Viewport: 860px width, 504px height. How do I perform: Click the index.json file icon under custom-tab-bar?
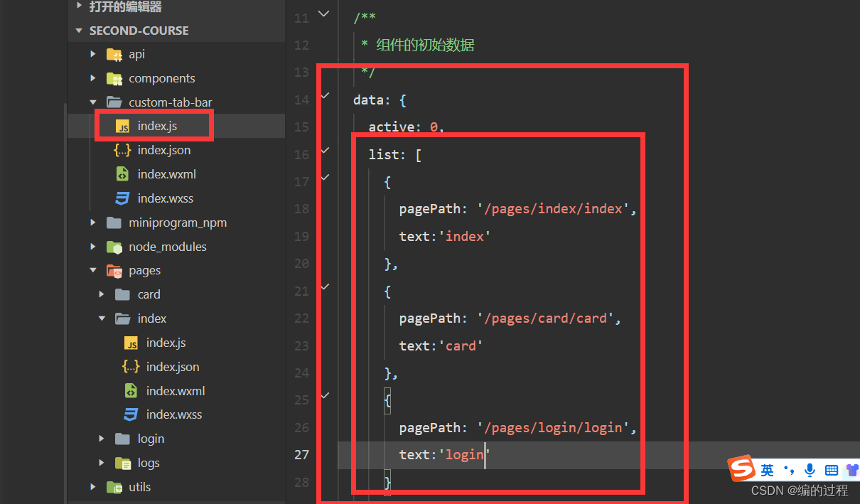(122, 150)
